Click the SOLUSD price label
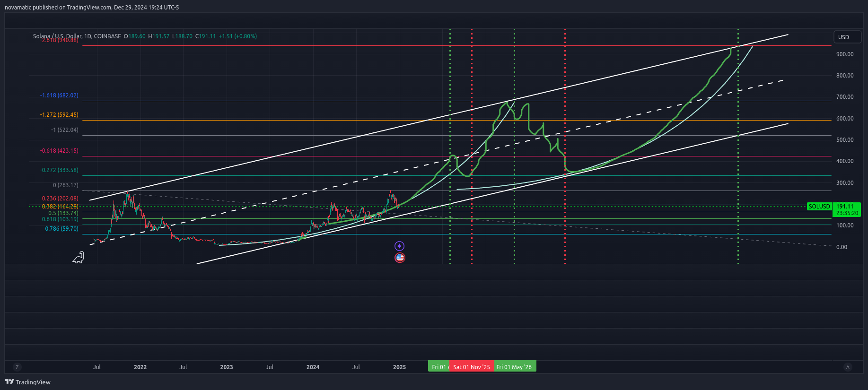The width and height of the screenshot is (868, 390). 819,207
